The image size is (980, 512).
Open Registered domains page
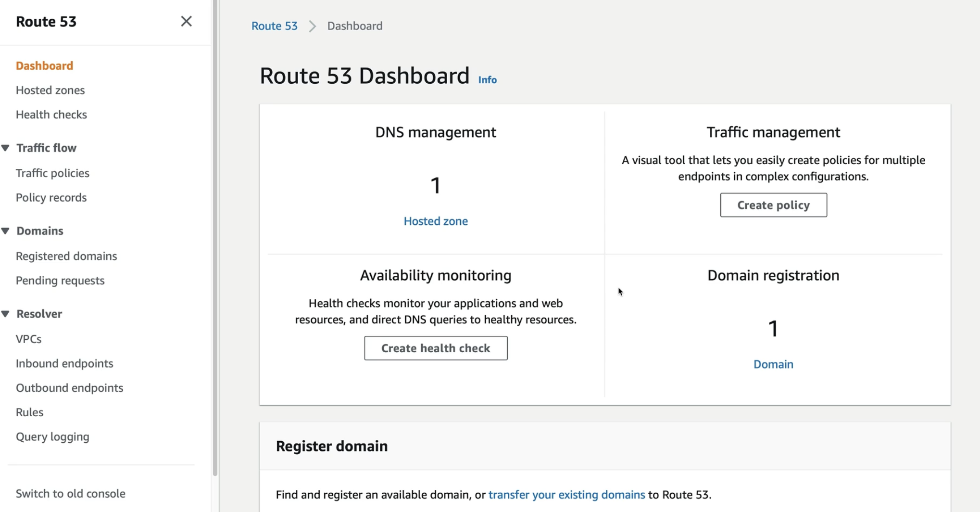[x=66, y=256]
